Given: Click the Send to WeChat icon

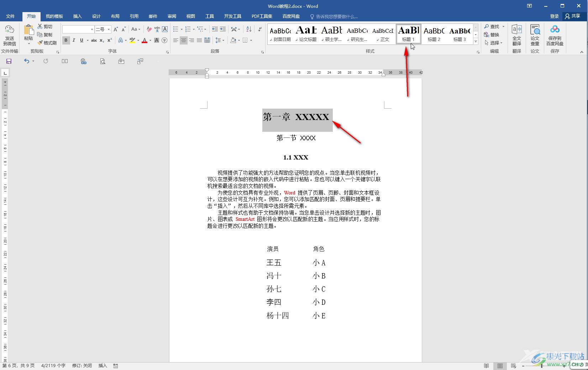Looking at the screenshot, I should point(10,35).
